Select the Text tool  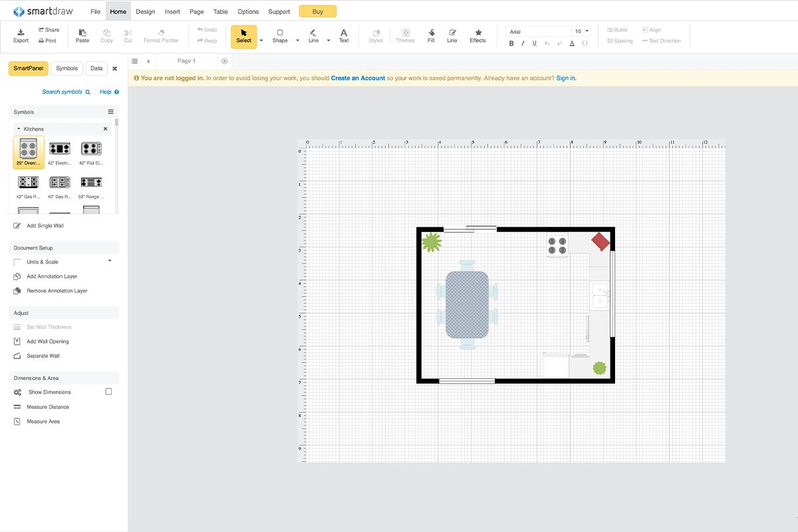coord(344,35)
